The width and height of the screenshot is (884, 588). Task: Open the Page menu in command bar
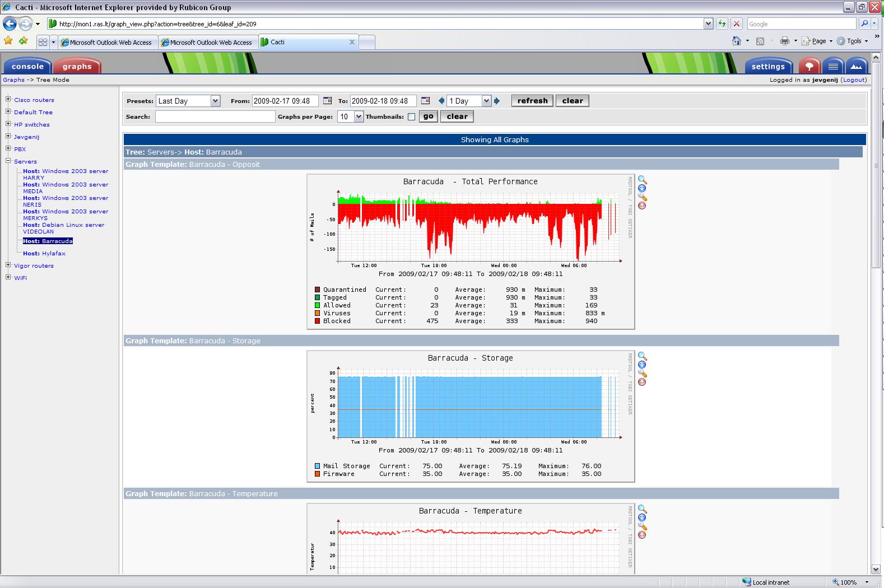[x=818, y=41]
